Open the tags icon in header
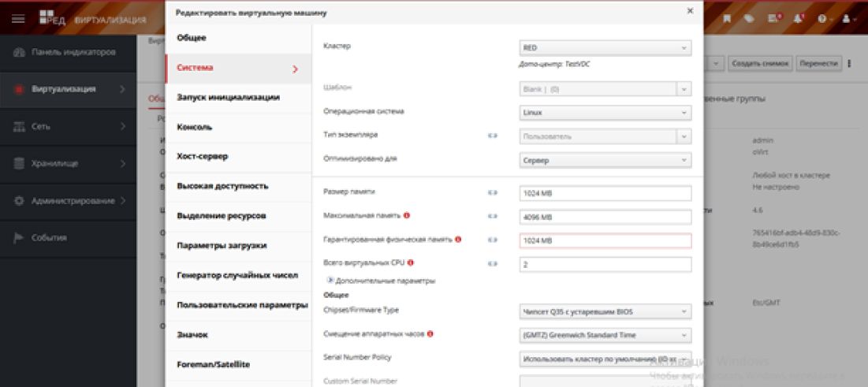 click(751, 18)
